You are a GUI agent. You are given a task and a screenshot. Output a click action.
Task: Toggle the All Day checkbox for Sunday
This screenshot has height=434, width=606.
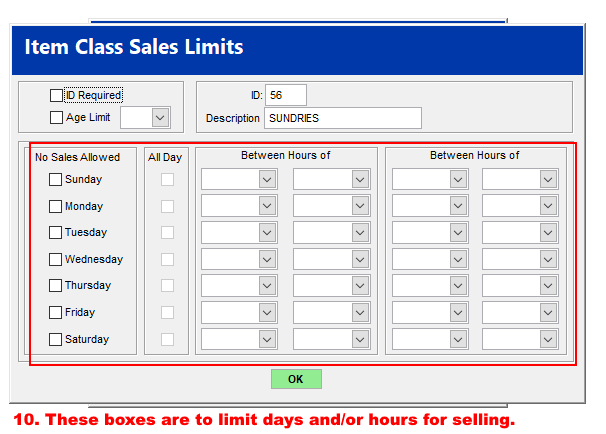click(167, 180)
